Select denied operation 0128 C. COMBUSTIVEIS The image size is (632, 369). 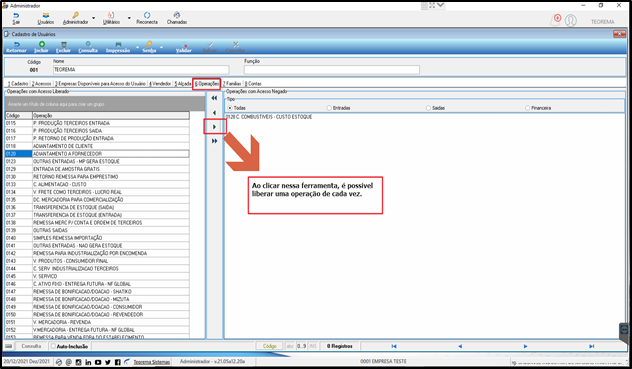pyautogui.click(x=269, y=117)
